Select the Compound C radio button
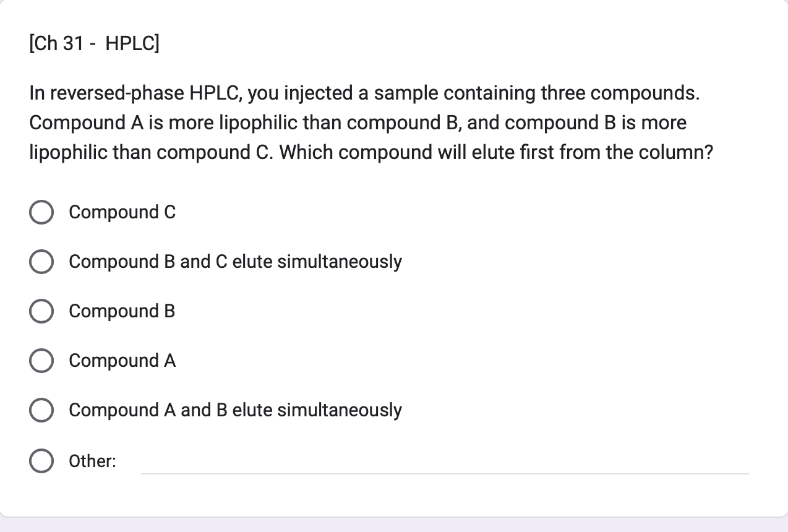Viewport: 788px width, 532px height. (41, 212)
